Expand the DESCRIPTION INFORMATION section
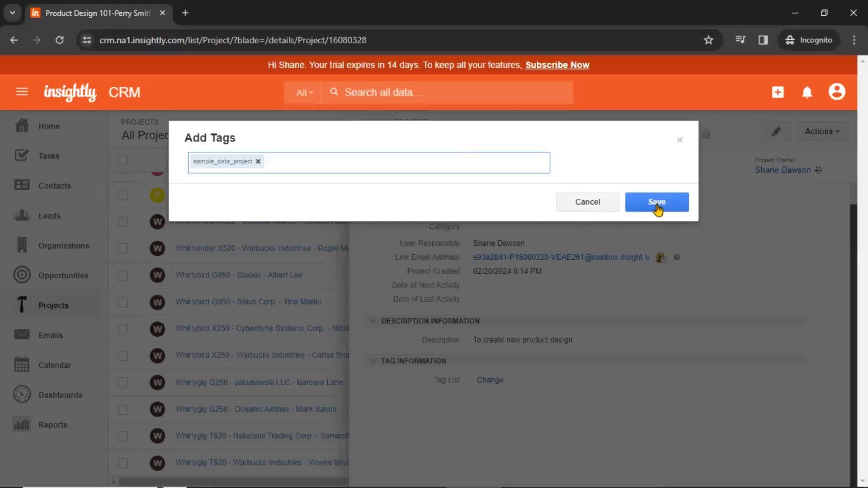The height and width of the screenshot is (488, 868). 373,320
